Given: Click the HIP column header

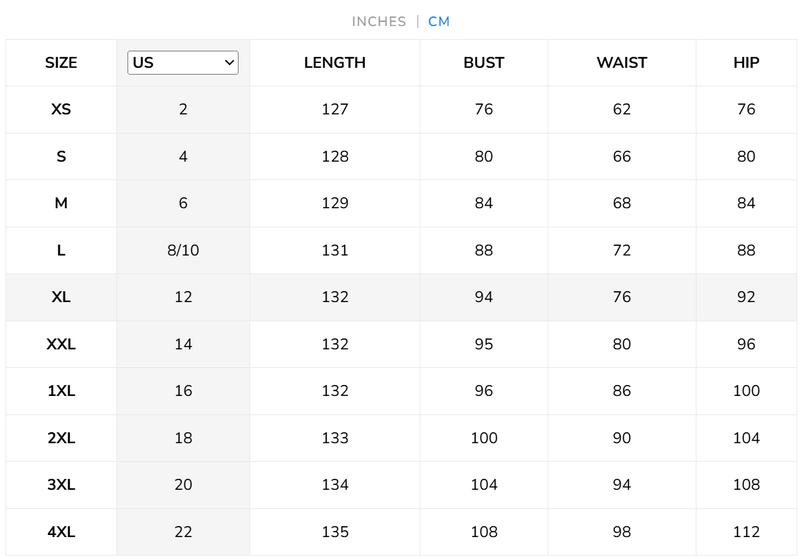Looking at the screenshot, I should tap(746, 63).
